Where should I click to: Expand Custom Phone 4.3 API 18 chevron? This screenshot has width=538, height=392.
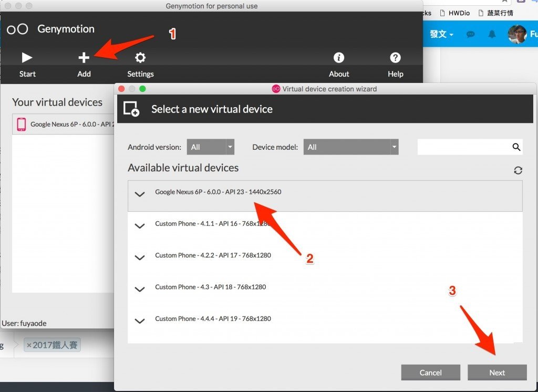[140, 290]
